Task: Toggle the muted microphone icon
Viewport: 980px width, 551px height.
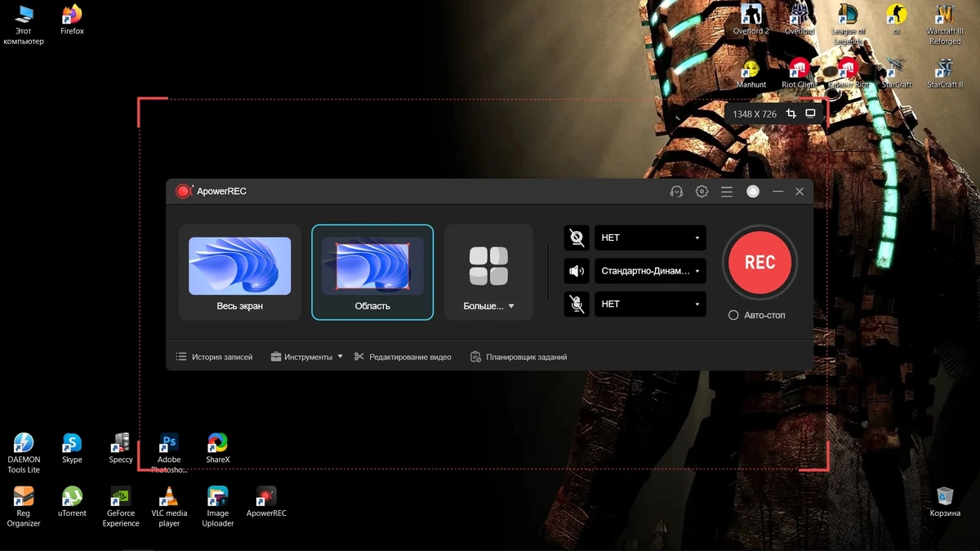Action: [577, 304]
